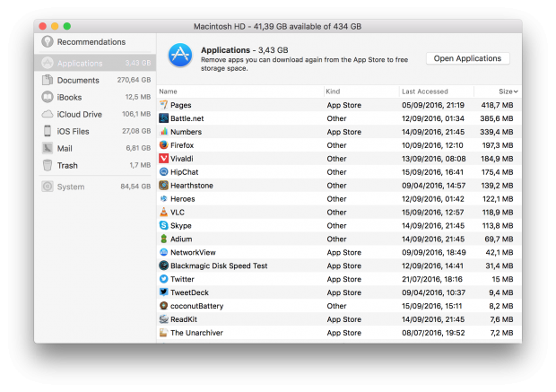The height and width of the screenshot is (392, 556).
Task: Select the Battle.net row name
Action: click(x=187, y=118)
